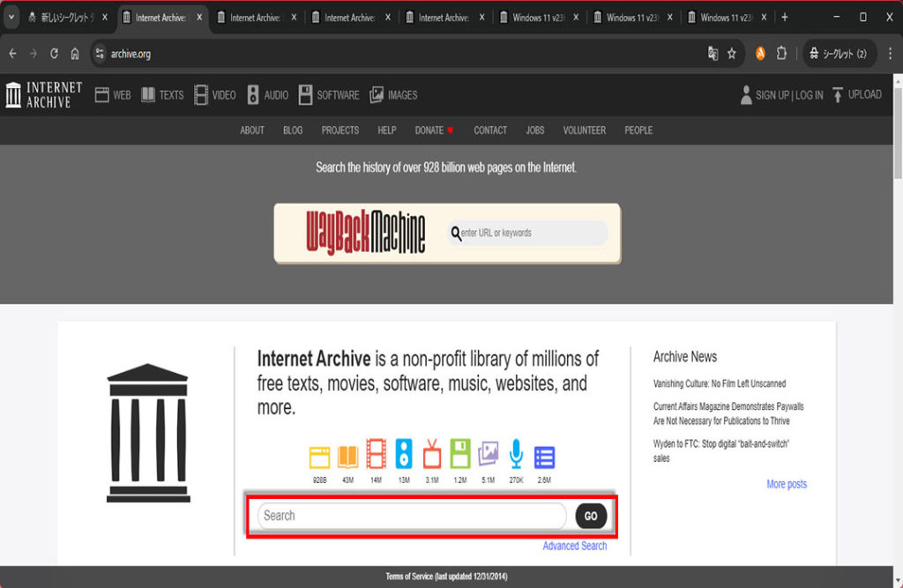Select the purple images media icon

point(488,455)
